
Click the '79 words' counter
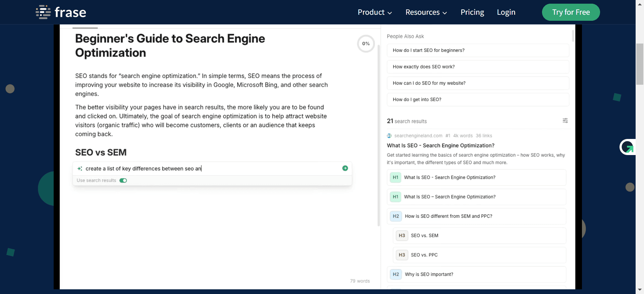tap(360, 281)
